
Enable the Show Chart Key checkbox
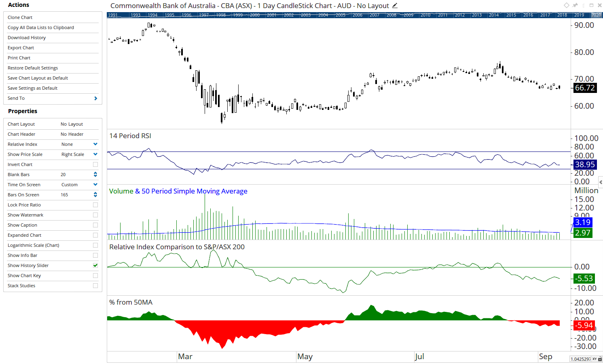click(x=95, y=276)
